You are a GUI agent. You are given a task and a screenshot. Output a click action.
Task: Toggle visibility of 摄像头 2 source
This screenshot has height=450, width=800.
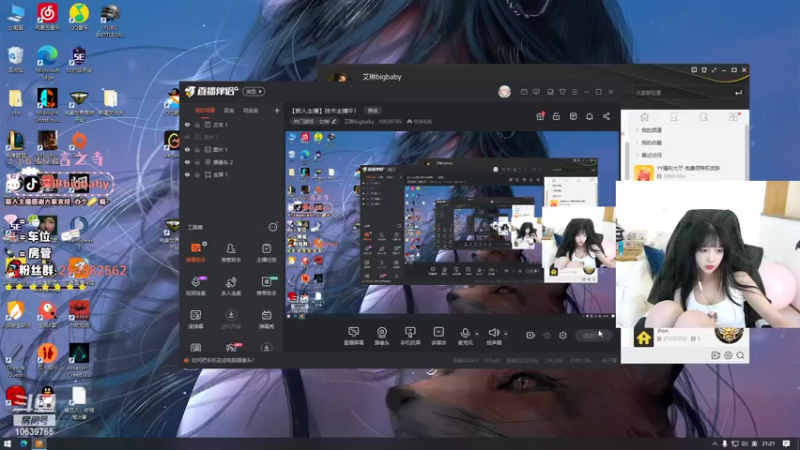(x=187, y=162)
